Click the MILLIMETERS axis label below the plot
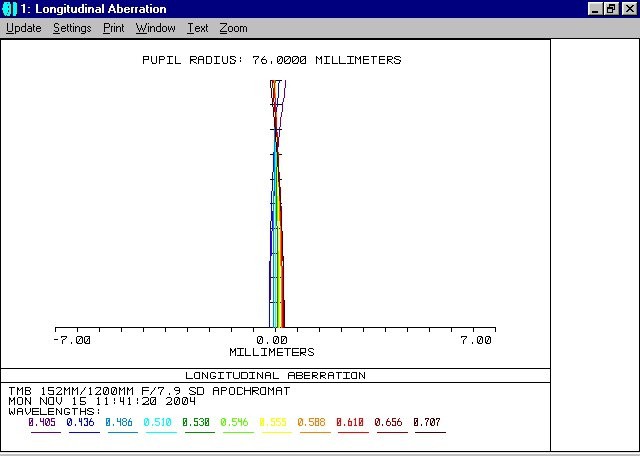This screenshot has height=456, width=640. click(272, 352)
